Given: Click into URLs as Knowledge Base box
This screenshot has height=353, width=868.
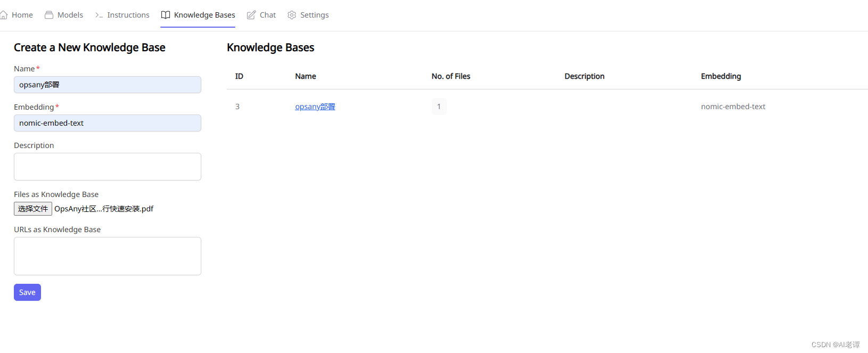Looking at the screenshot, I should (108, 256).
